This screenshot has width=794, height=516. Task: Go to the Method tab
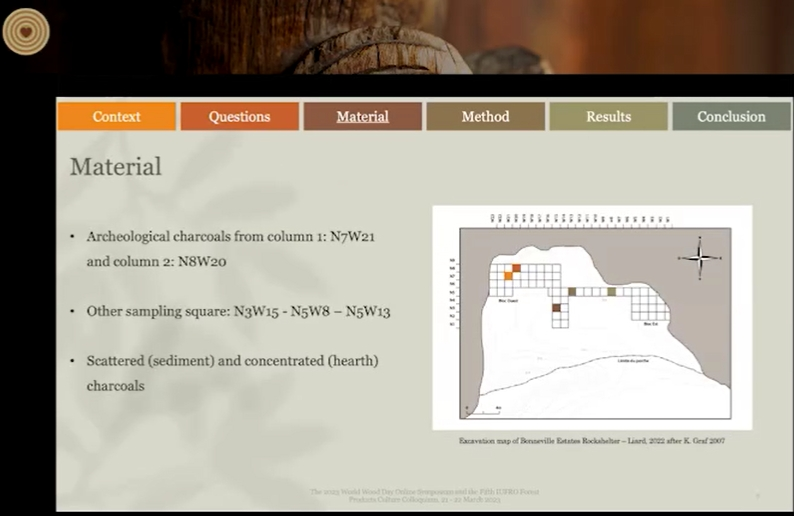[x=485, y=116]
